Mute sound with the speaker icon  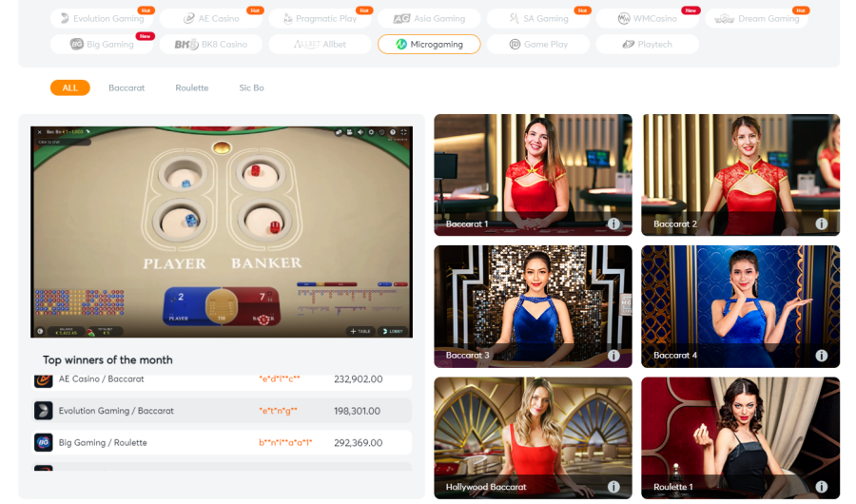coord(360,132)
